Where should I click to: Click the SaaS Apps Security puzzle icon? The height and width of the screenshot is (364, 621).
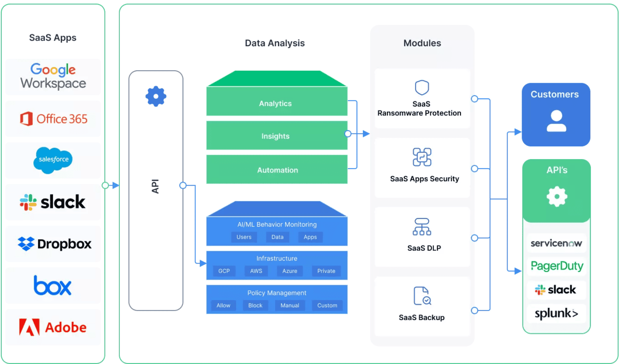point(422,157)
